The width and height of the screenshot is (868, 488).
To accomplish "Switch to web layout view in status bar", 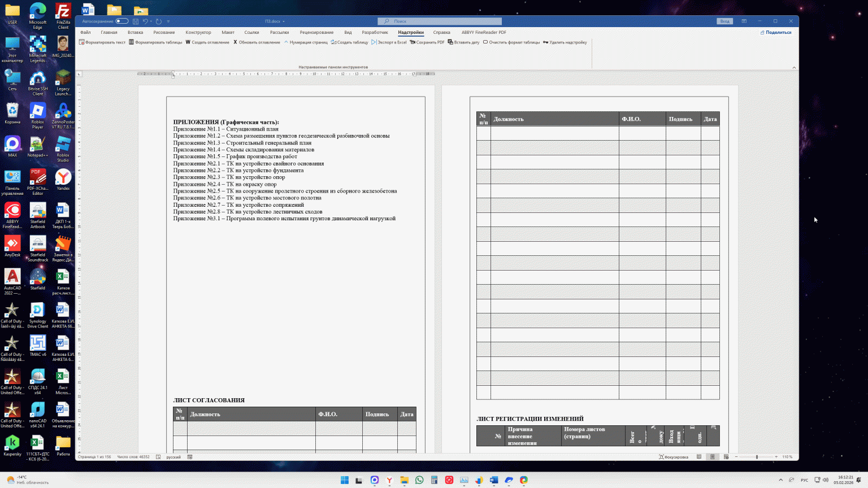I will click(x=726, y=457).
